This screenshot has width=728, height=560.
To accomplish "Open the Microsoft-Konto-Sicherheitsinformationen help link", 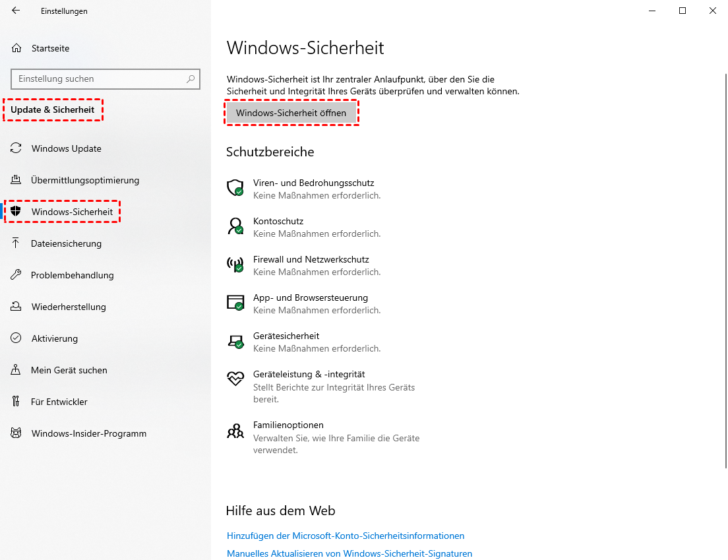I will [346, 536].
